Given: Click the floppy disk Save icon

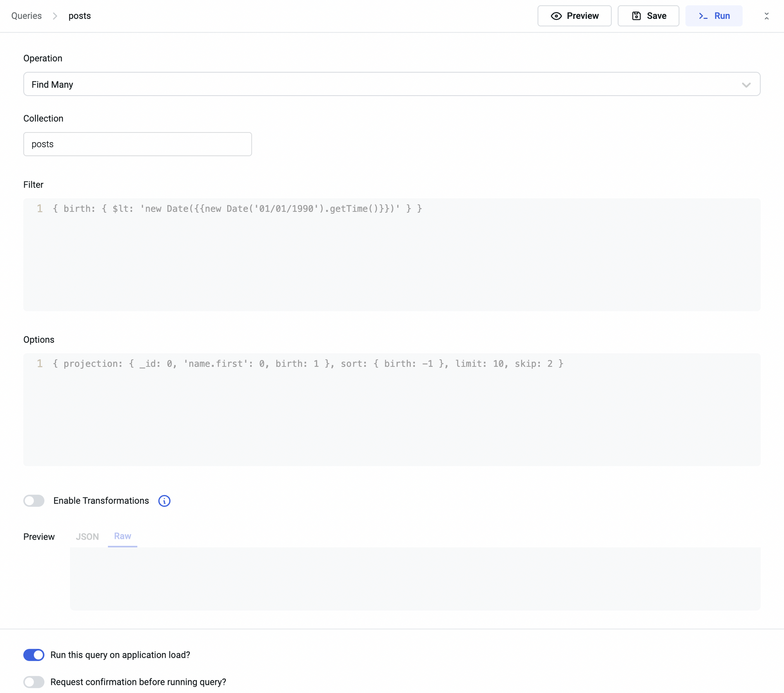Looking at the screenshot, I should (636, 16).
